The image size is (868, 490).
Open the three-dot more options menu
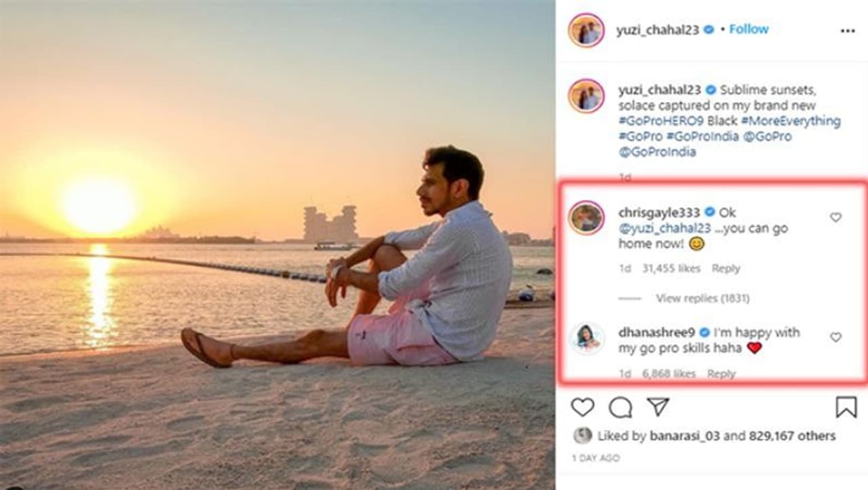tap(848, 31)
